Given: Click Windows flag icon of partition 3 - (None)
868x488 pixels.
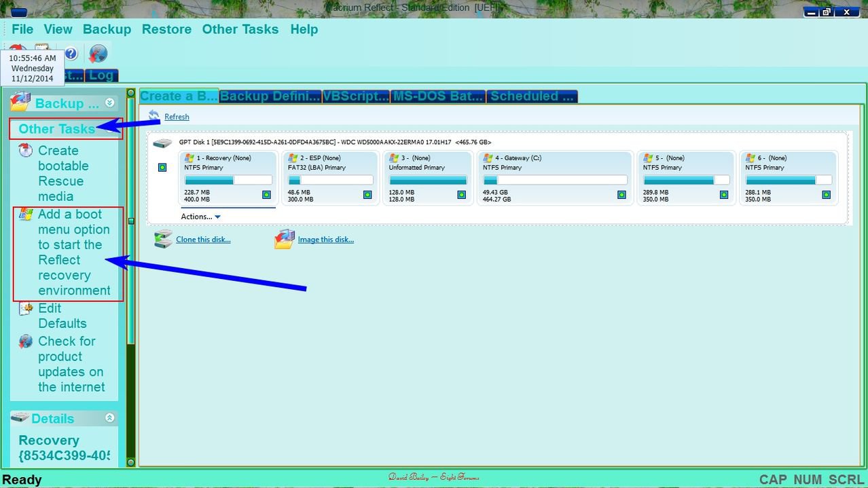Looking at the screenshot, I should tap(395, 157).
